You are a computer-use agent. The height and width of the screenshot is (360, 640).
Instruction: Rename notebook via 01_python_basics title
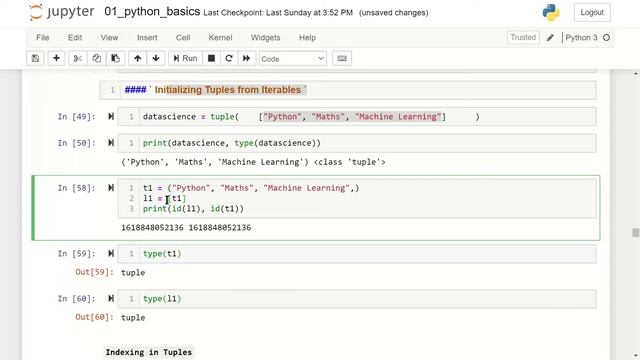[152, 11]
